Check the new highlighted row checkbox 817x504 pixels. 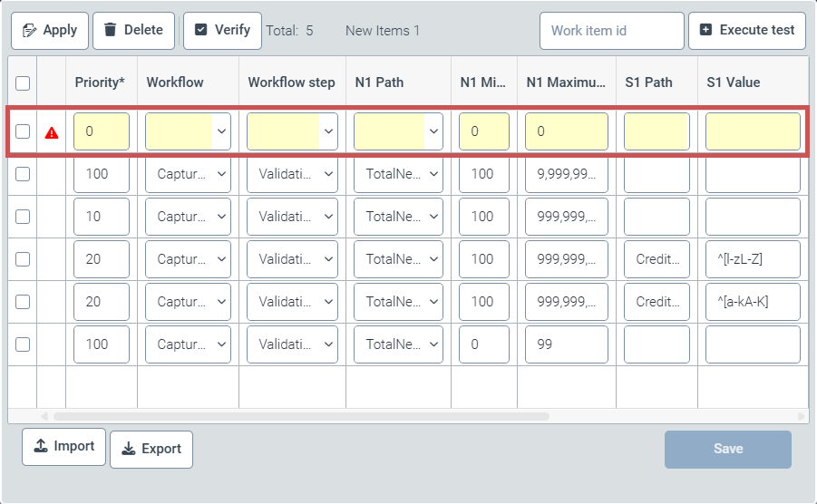pos(23,131)
